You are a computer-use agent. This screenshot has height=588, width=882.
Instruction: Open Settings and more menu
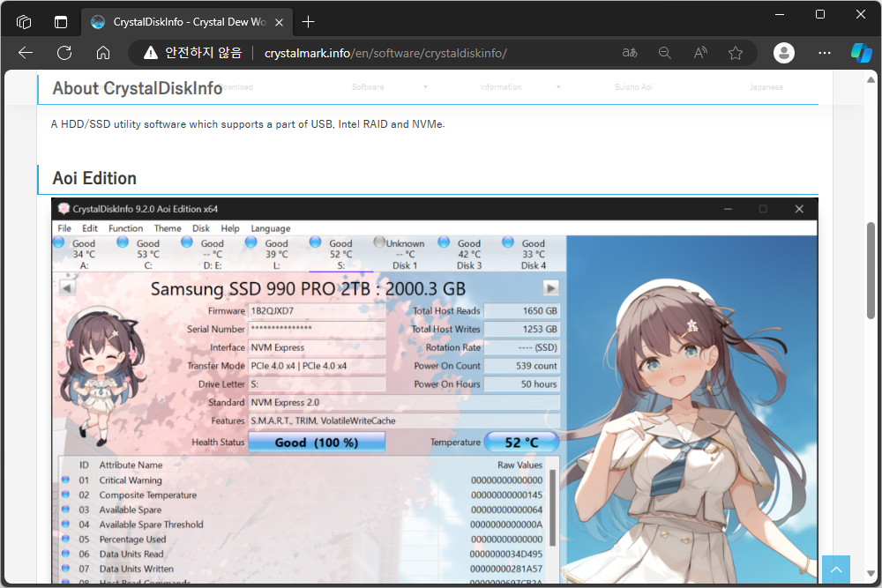pyautogui.click(x=825, y=53)
